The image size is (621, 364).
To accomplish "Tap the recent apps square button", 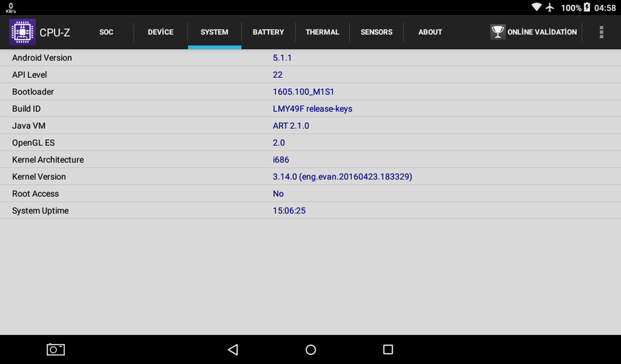I will coord(388,350).
